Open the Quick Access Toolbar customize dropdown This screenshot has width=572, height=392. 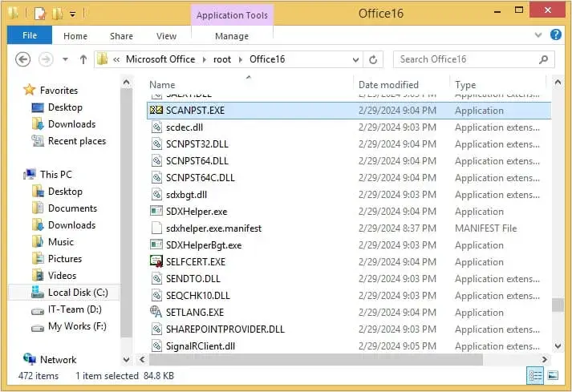click(x=72, y=14)
